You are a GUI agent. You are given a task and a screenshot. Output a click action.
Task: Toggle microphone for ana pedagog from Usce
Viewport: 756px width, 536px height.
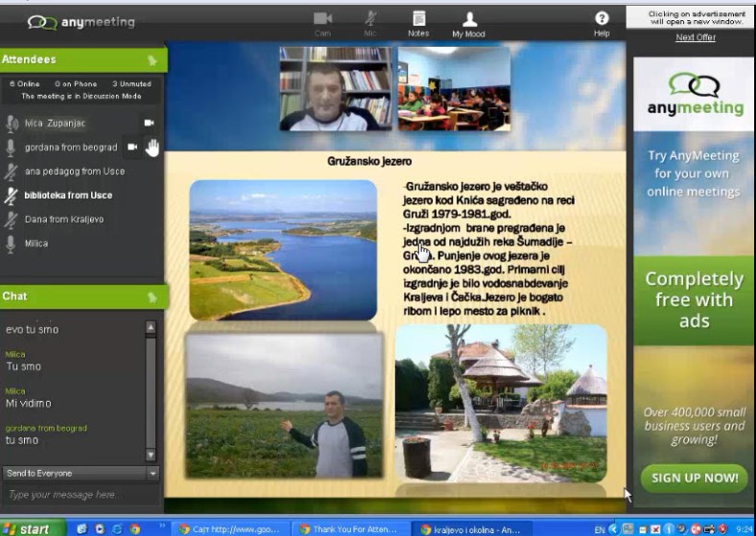(12, 172)
